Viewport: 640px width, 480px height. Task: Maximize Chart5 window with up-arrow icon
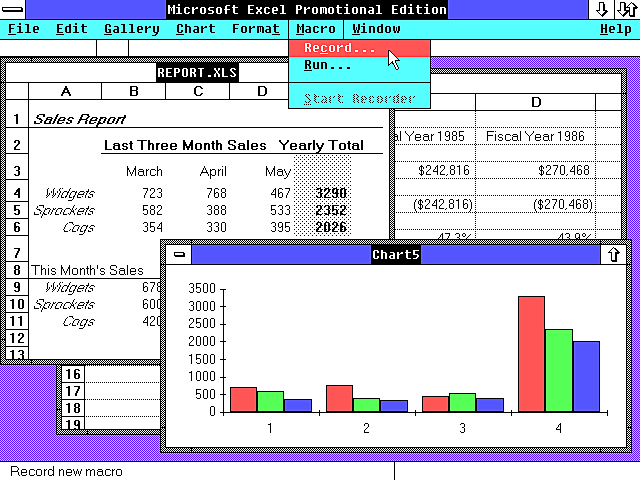click(613, 255)
